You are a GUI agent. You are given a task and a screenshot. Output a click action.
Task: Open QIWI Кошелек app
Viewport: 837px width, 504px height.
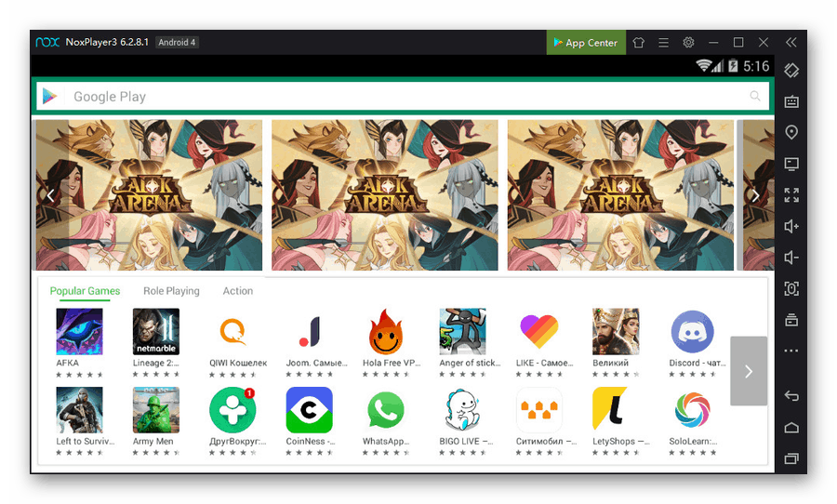pos(232,332)
